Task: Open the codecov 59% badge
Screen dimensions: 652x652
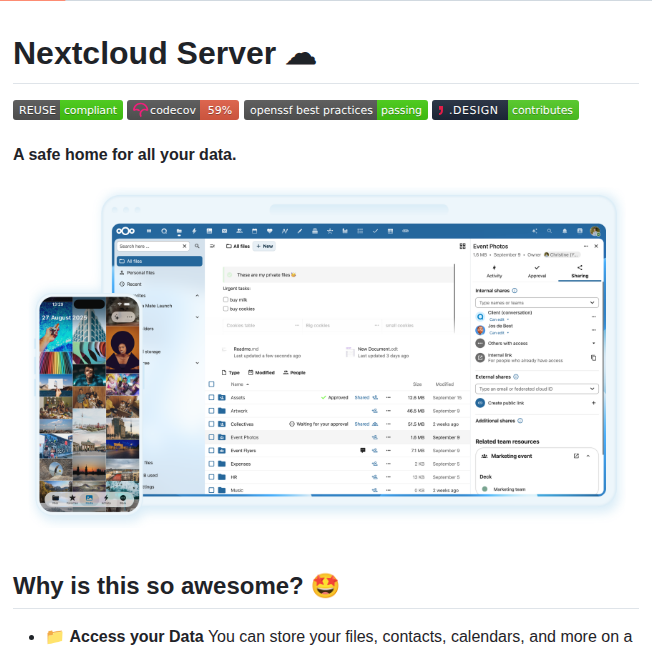Action: click(183, 110)
